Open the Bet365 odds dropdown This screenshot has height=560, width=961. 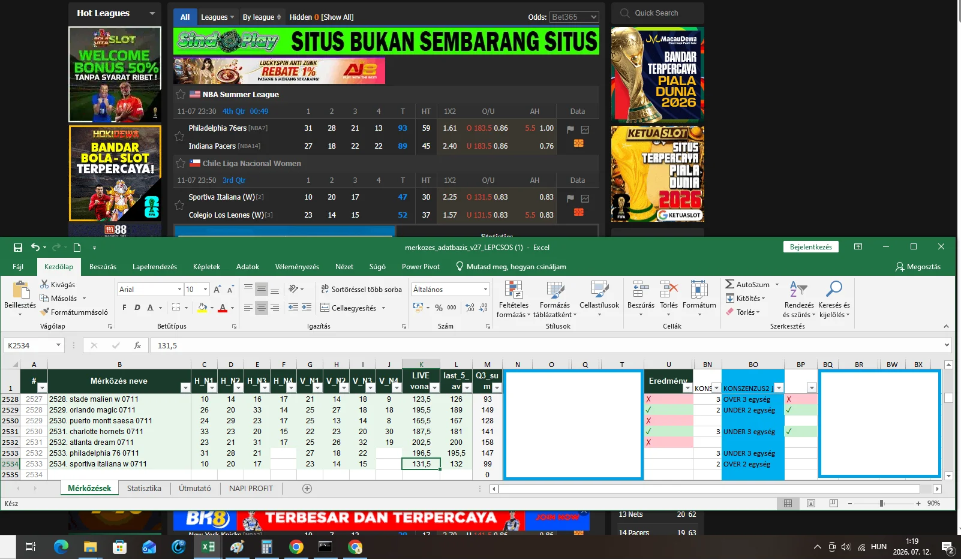point(574,17)
